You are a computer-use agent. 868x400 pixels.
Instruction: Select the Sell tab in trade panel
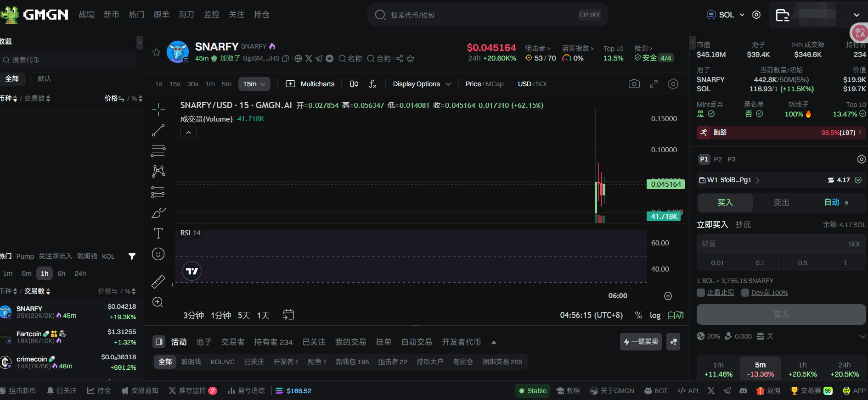tap(781, 202)
